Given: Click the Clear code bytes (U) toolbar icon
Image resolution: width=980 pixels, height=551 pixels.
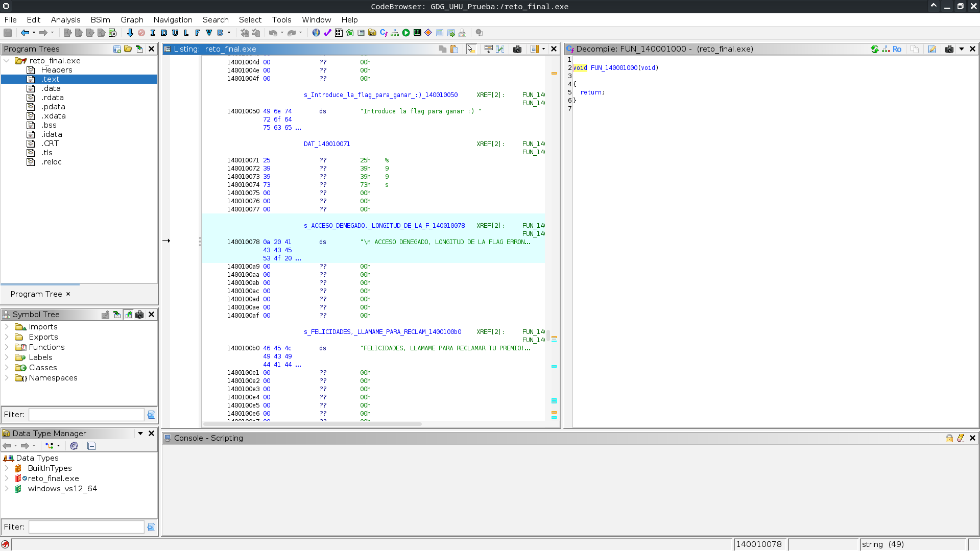Looking at the screenshot, I should click(175, 33).
